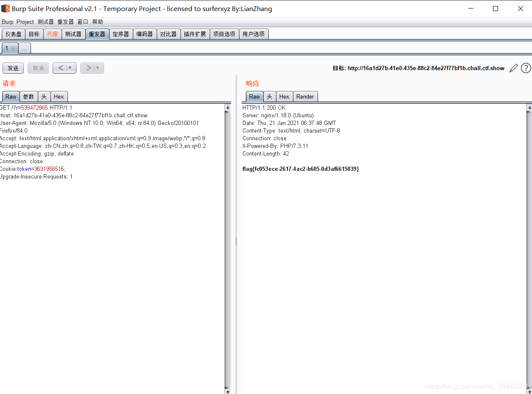Image resolution: width=532 pixels, height=394 pixels.
Task: Click the Content-Length: 42 line
Action: point(266,153)
